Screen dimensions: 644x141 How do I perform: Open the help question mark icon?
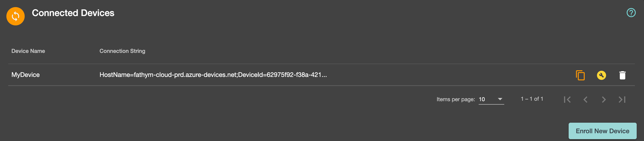click(631, 13)
